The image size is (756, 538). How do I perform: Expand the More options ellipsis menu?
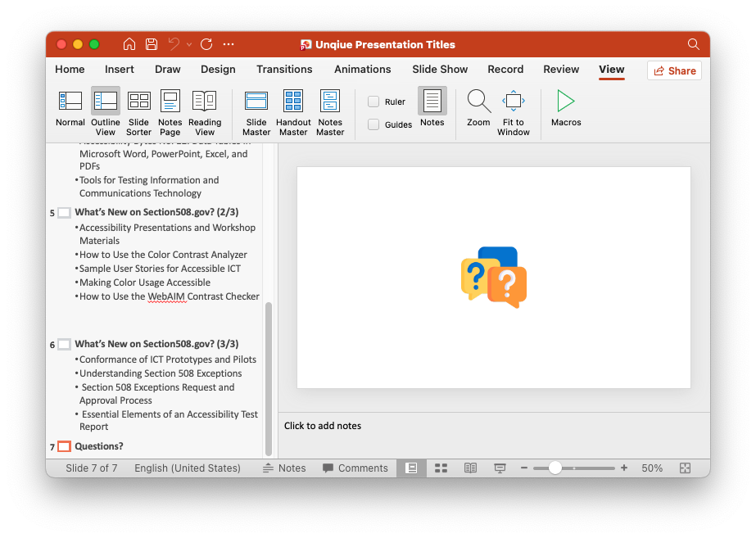[x=228, y=45]
